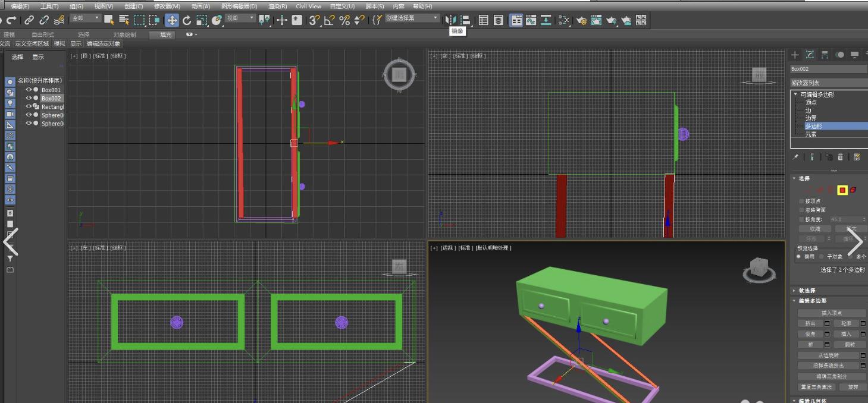Collapse the 可编辑多边形 modifier tree
This screenshot has width=868, height=403.
pyautogui.click(x=795, y=95)
